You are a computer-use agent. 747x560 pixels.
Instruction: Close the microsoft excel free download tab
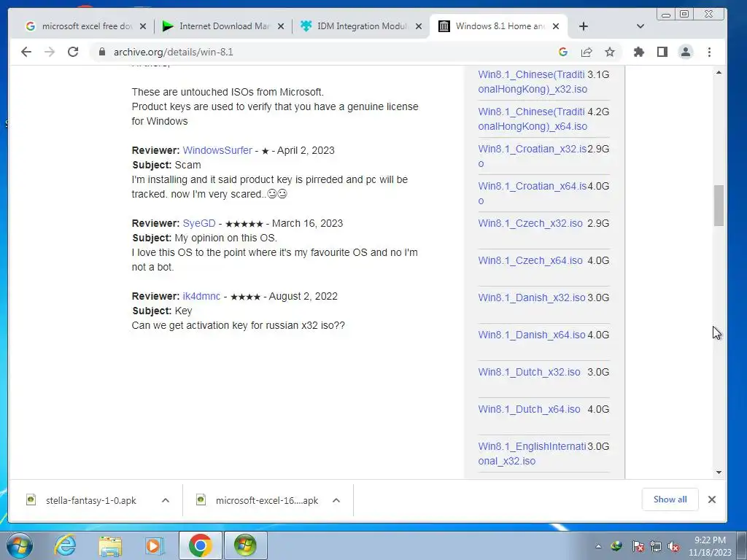[x=142, y=26]
